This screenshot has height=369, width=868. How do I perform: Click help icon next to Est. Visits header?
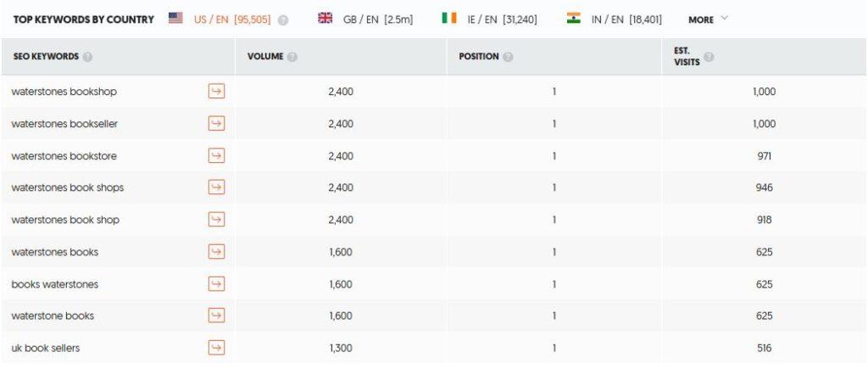(709, 57)
